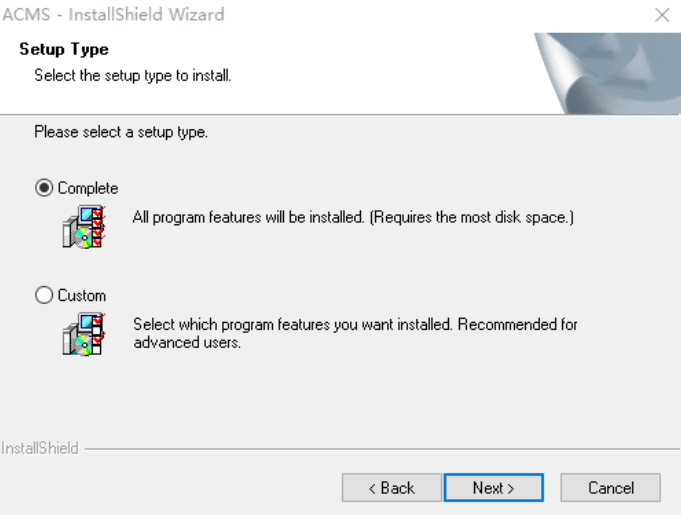Image resolution: width=681 pixels, height=515 pixels.
Task: Go to the next step with Next
Action: click(494, 488)
